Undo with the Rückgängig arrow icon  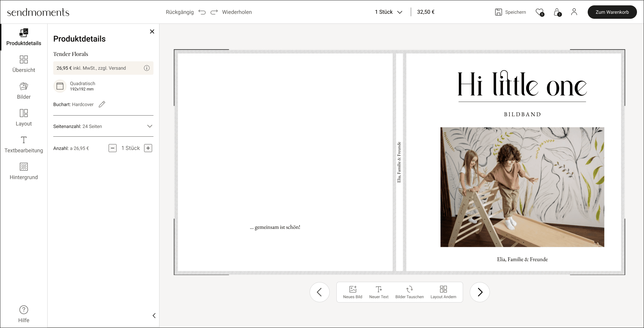pyautogui.click(x=202, y=12)
